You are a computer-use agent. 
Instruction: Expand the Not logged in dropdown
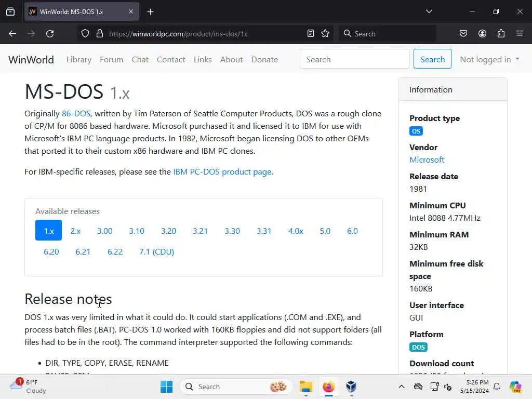coord(489,59)
